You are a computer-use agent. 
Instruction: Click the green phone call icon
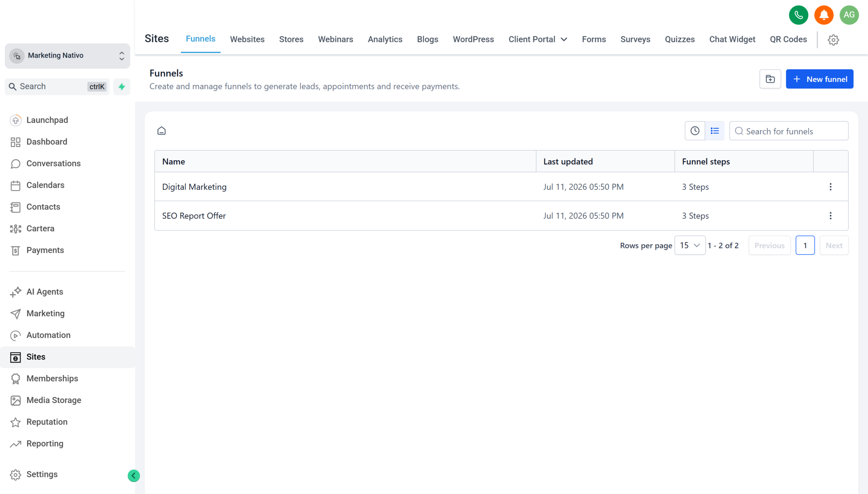pos(798,15)
